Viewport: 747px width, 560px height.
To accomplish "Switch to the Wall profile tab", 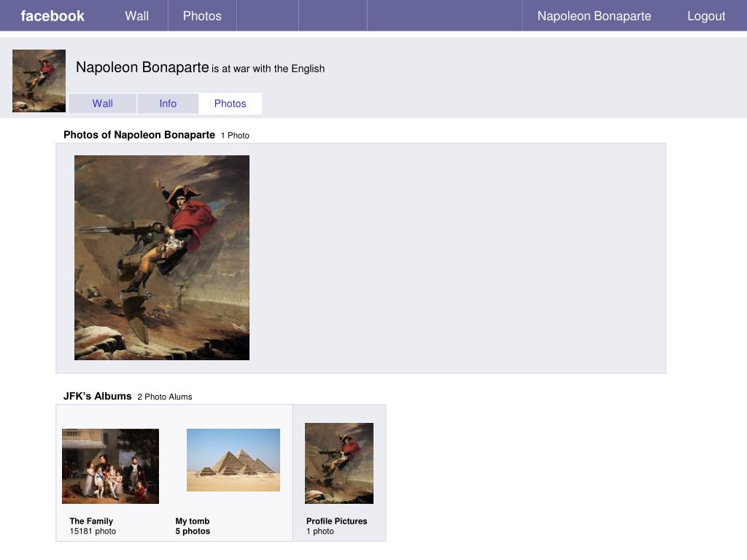I will (102, 104).
